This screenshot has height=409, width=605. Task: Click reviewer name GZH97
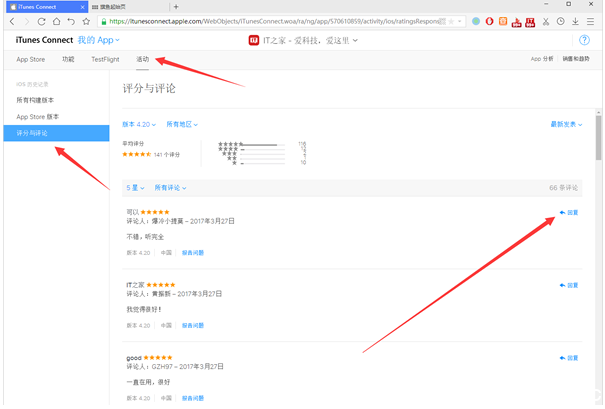[162, 367]
